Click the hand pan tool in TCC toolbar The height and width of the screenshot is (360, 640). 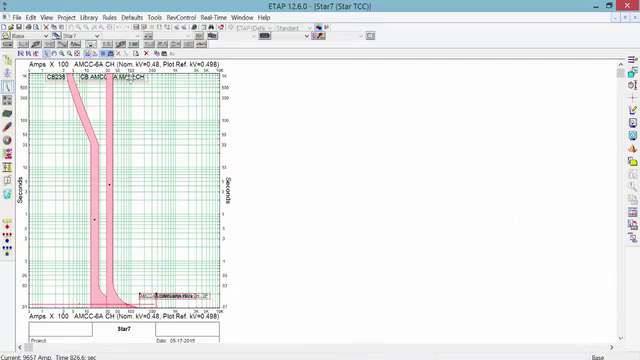(54, 53)
